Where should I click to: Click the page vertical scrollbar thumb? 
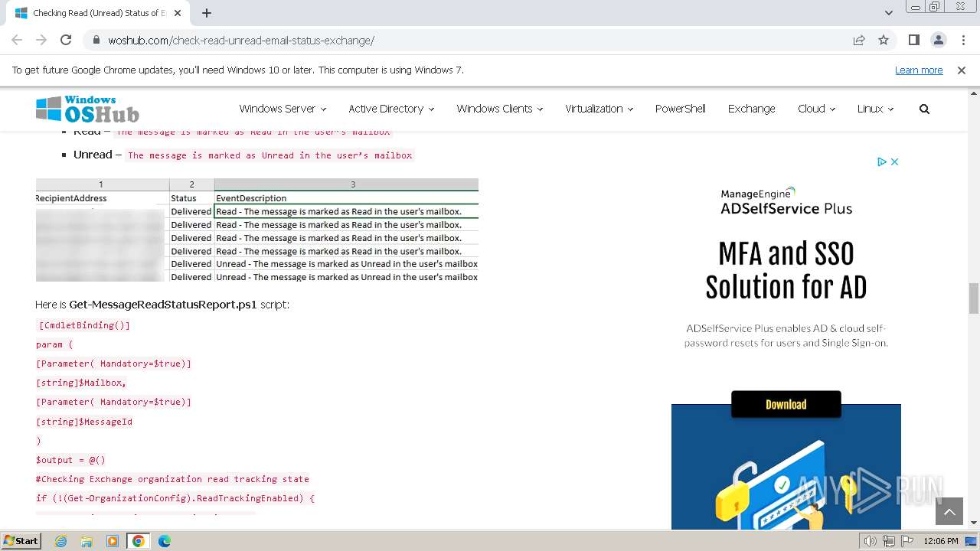pos(974,298)
